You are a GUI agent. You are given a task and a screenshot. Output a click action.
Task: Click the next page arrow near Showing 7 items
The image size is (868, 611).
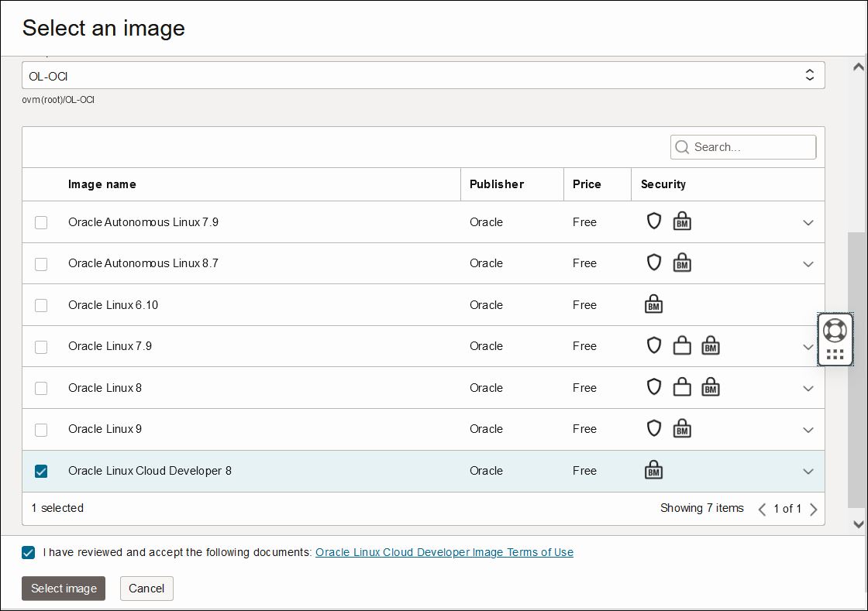(x=813, y=510)
